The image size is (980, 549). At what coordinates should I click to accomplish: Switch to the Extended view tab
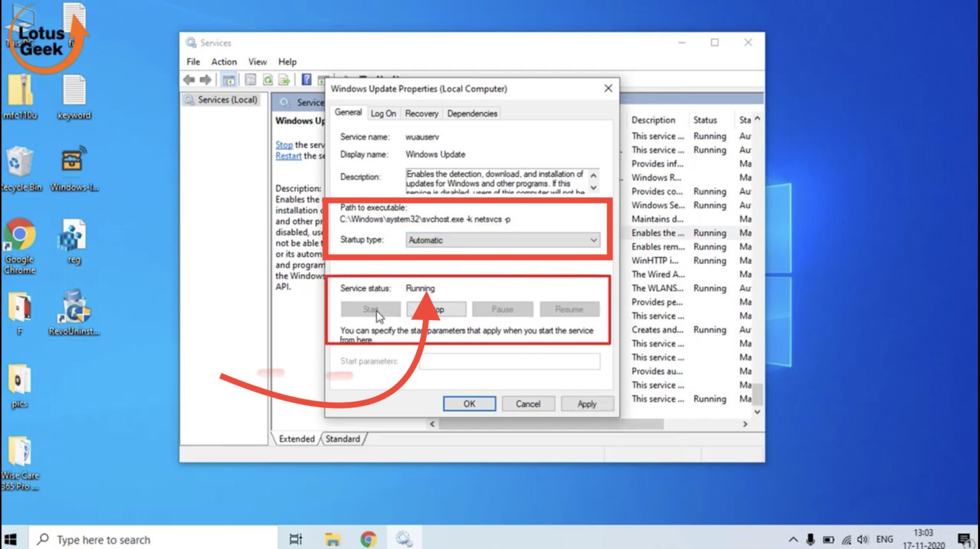pos(297,439)
